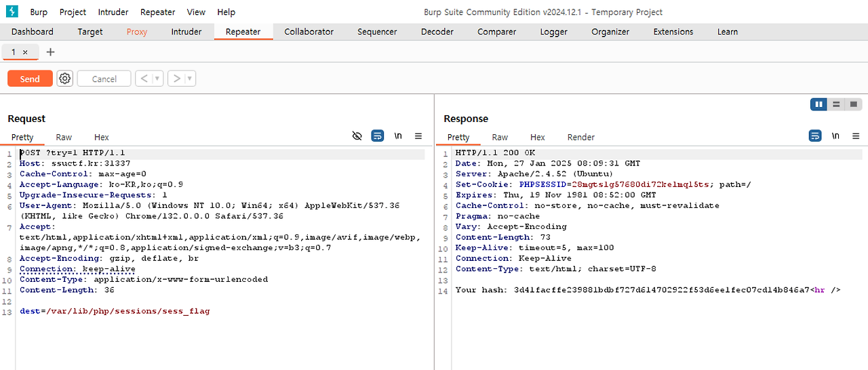The width and height of the screenshot is (868, 370).
Task: Switch to Logger tab
Action: tap(554, 32)
